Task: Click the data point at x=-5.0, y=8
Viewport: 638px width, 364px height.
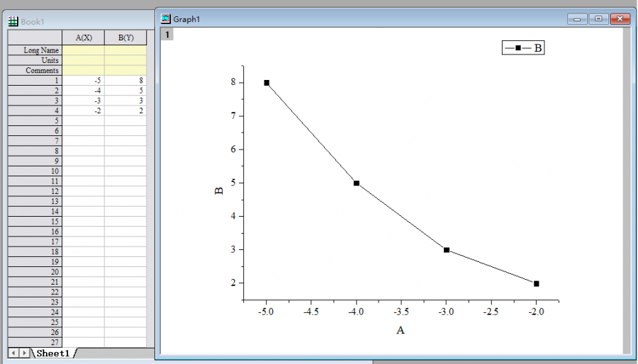Action: point(267,83)
